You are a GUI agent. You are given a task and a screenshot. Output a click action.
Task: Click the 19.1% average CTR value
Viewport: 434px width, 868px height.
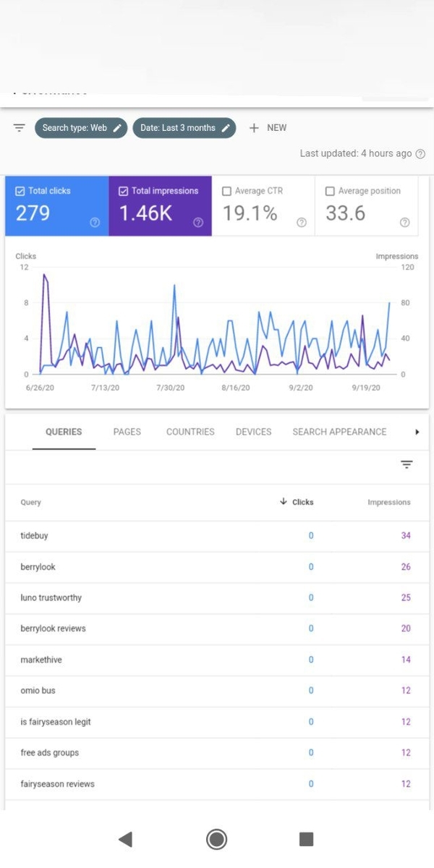pyautogui.click(x=250, y=213)
